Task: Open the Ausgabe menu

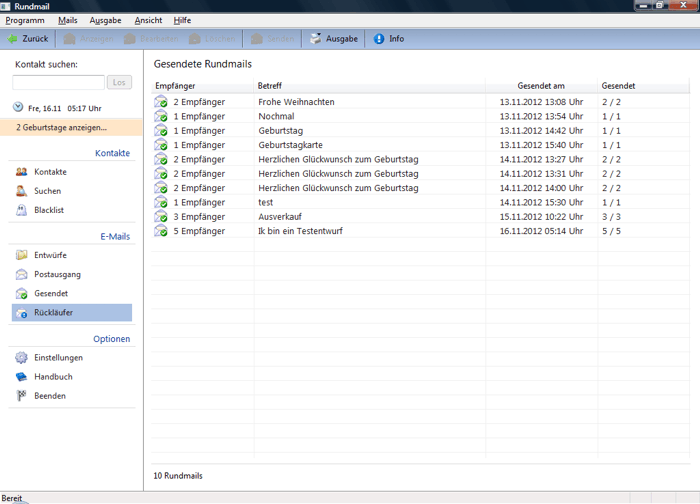Action: (x=105, y=21)
